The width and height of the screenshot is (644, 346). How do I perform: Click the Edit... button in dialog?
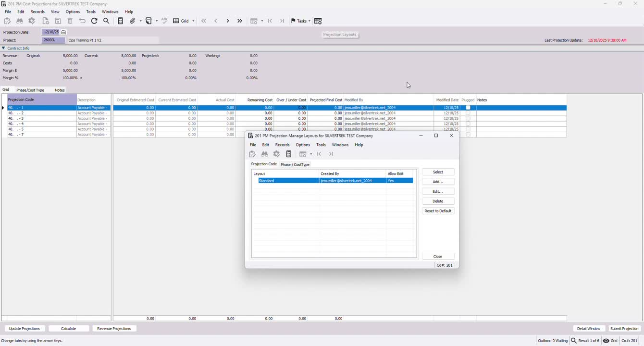coord(438,191)
